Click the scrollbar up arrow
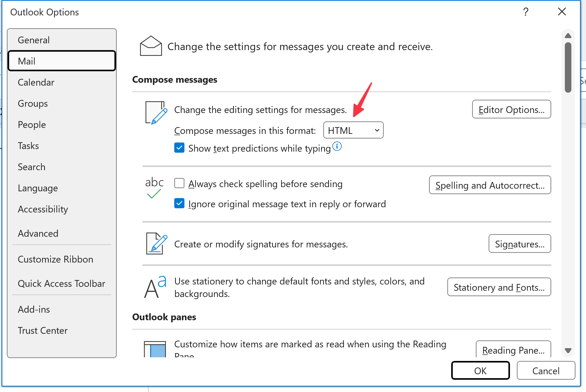The image size is (586, 392). tap(568, 35)
